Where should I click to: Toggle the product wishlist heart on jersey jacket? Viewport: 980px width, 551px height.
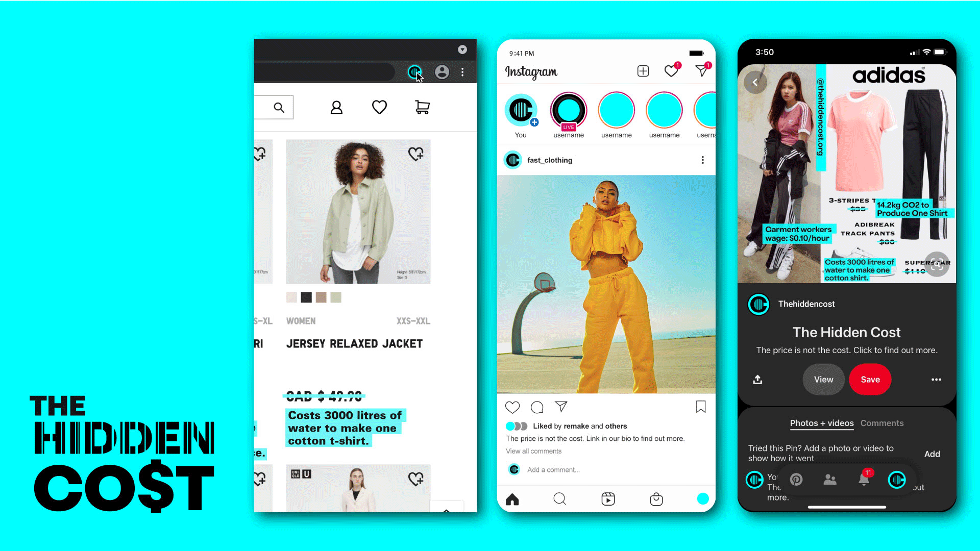coord(415,154)
